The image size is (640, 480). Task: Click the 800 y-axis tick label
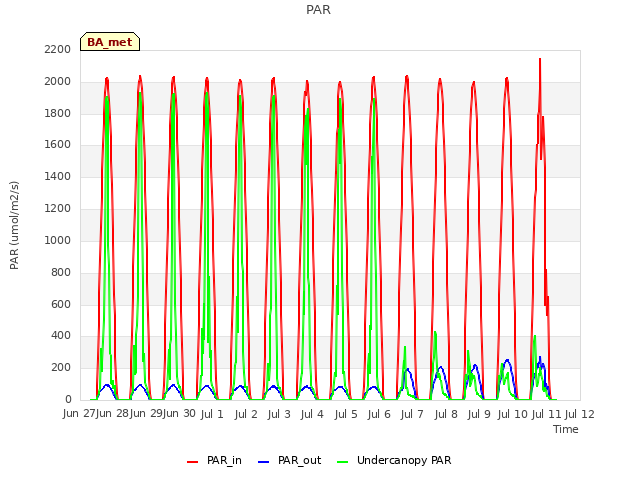(x=61, y=272)
